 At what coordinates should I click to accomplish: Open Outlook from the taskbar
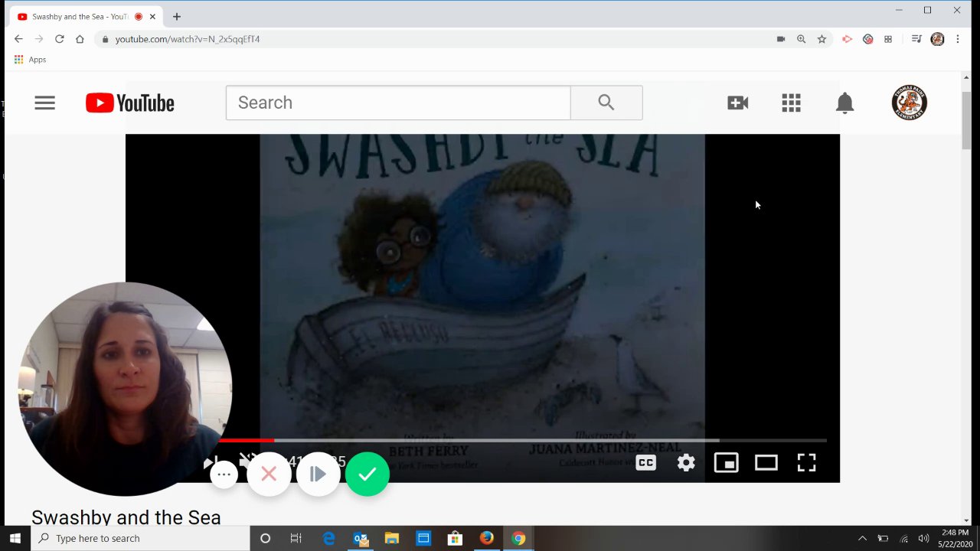pyautogui.click(x=361, y=539)
